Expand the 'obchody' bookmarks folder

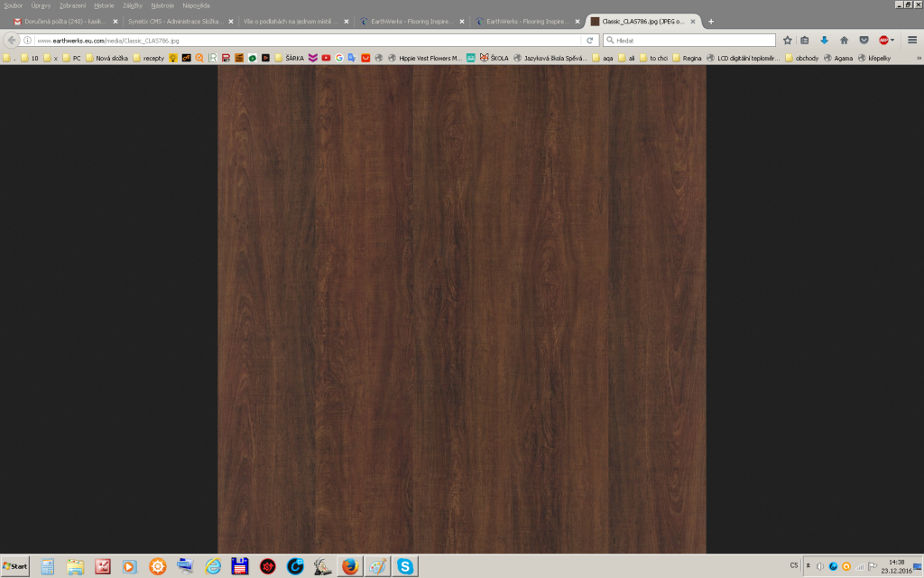[x=801, y=58]
